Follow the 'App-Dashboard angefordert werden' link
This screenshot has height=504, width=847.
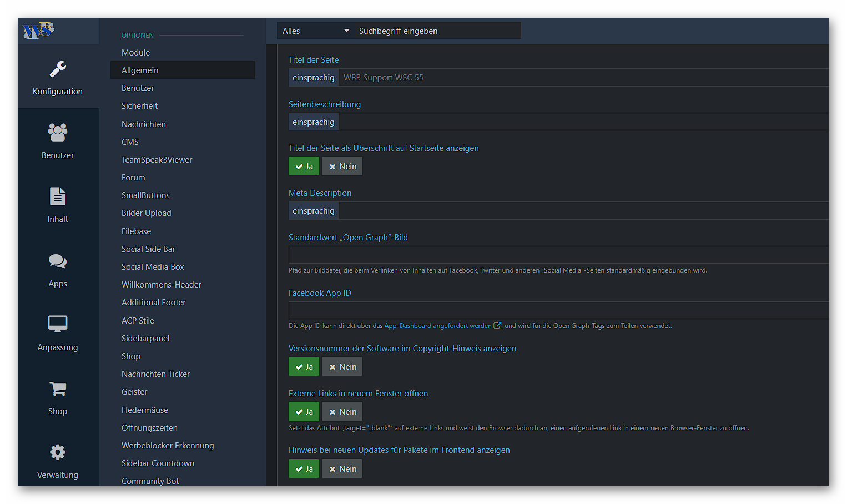438,326
